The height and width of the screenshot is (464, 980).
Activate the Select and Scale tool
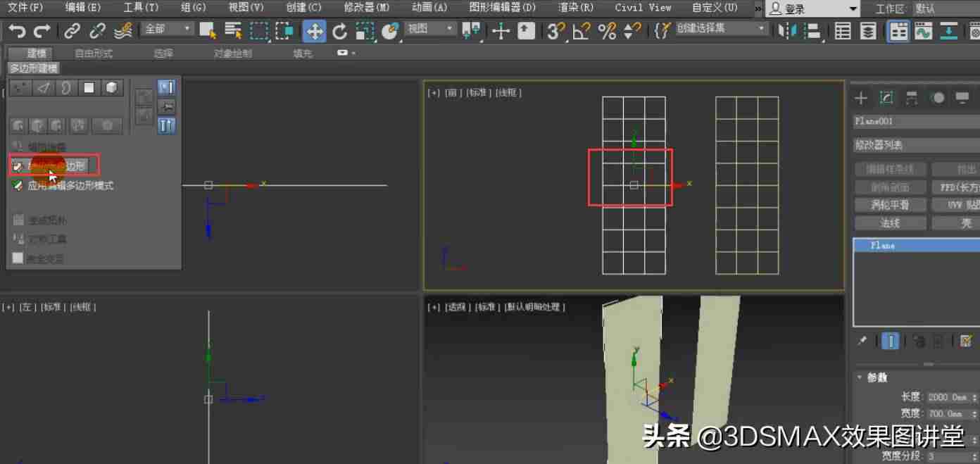point(365,30)
